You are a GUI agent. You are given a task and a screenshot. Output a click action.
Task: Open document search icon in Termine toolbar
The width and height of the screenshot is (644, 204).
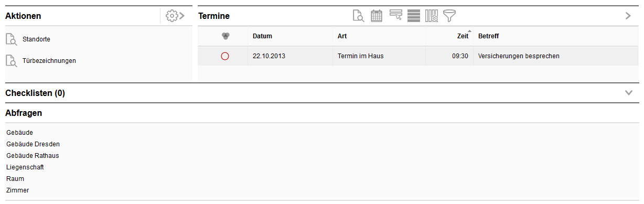[x=358, y=16]
